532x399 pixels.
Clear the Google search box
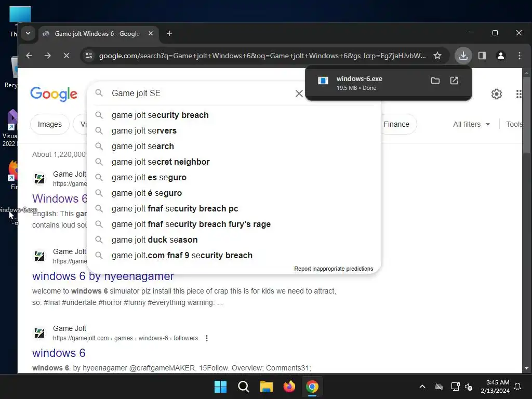(x=299, y=94)
